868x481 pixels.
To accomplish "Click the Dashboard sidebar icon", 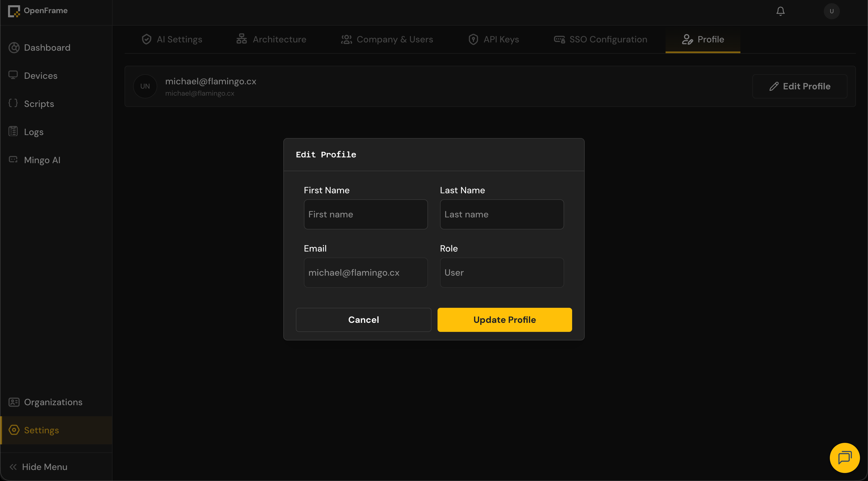I will click(x=14, y=47).
